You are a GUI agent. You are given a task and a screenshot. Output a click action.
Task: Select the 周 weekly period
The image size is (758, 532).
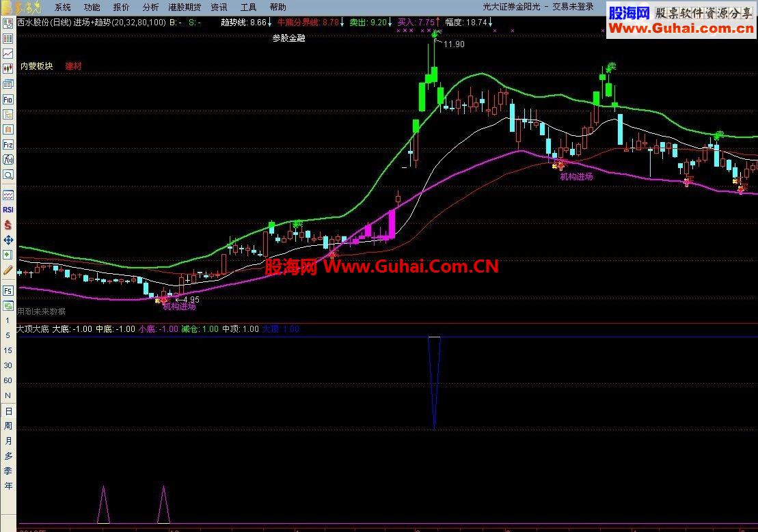[8, 425]
